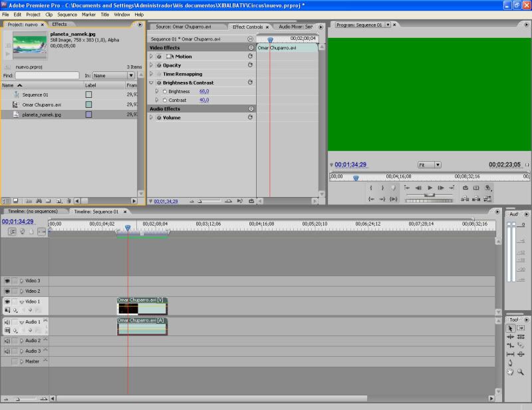Switch to the Audio Mixer tab
Screen dimensions: 532x410
coord(295,27)
